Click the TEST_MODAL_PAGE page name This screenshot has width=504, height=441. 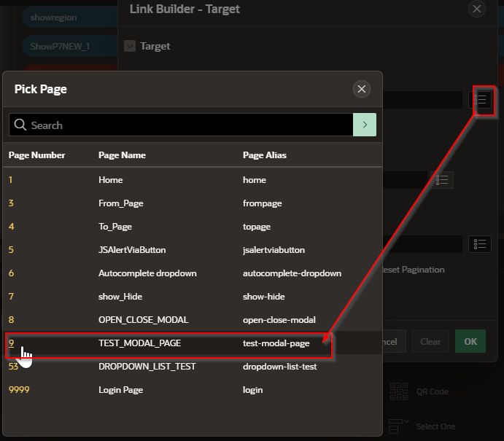140,343
